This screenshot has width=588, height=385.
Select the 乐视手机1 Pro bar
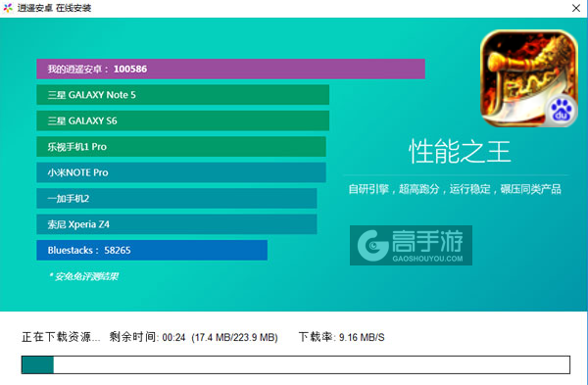pos(181,147)
